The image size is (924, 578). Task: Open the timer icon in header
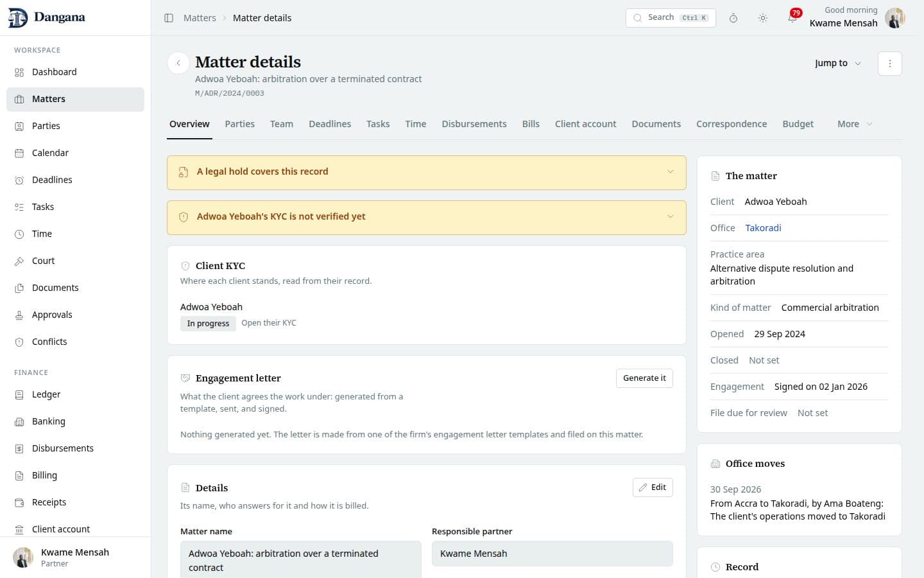(733, 18)
